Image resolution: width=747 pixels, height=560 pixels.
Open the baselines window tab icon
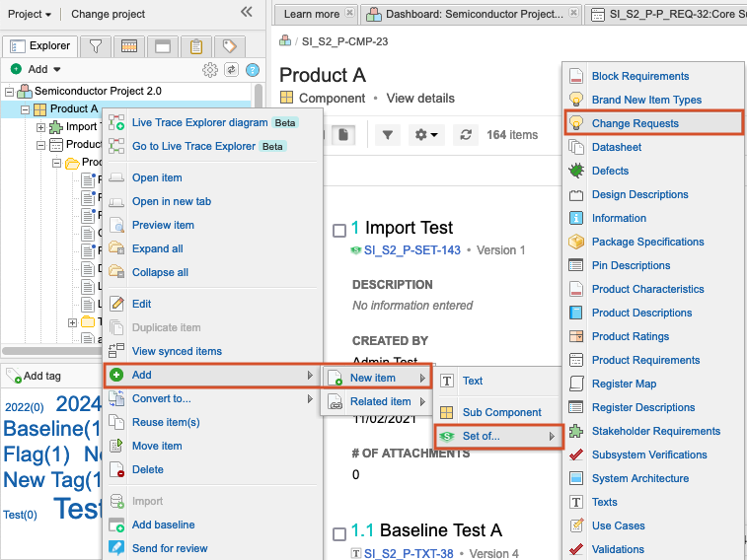click(163, 46)
